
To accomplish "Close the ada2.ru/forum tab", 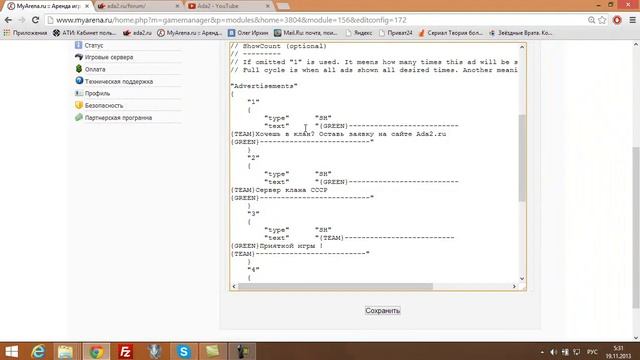I will (177, 6).
